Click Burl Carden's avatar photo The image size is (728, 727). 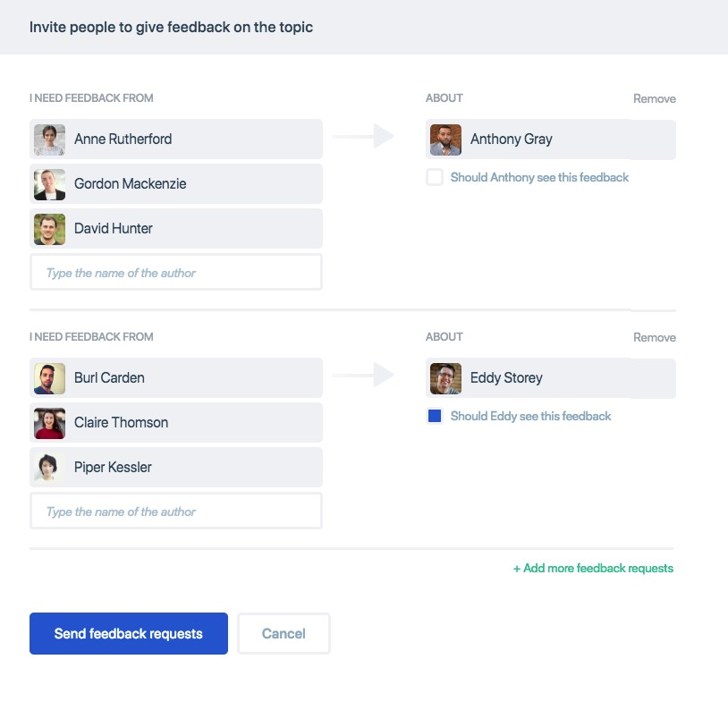pos(49,378)
